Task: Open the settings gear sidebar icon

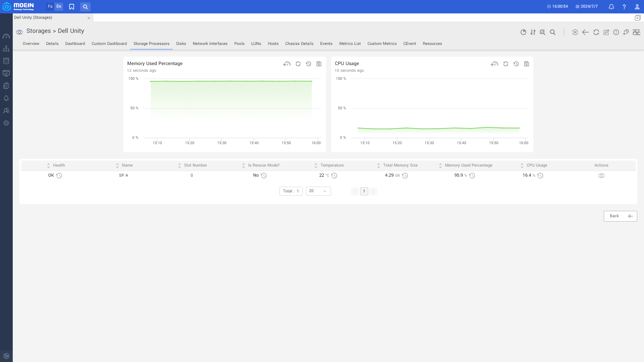Action: coord(6,123)
